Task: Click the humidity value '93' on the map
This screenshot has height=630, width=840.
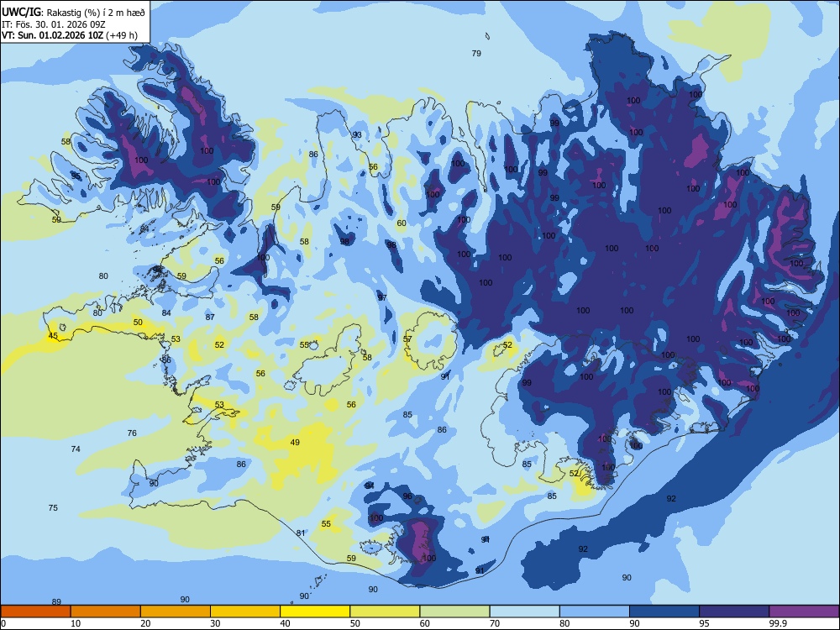Action: click(x=357, y=135)
